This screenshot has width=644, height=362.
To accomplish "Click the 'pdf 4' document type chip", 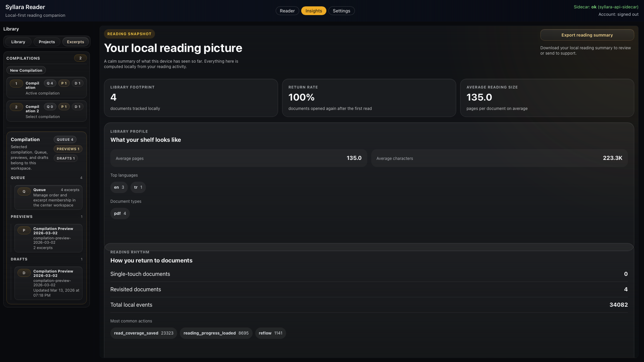I will pos(120,214).
